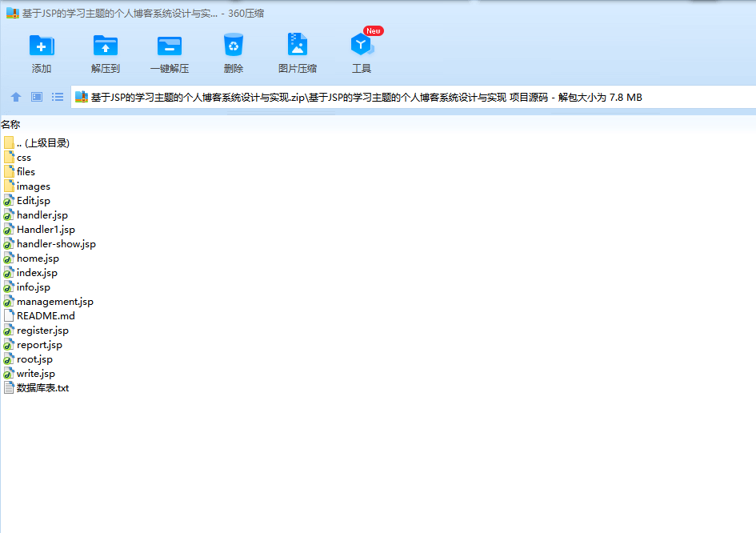This screenshot has height=533, width=756.
Task: Click the parent directory folder icon
Action: [9, 142]
